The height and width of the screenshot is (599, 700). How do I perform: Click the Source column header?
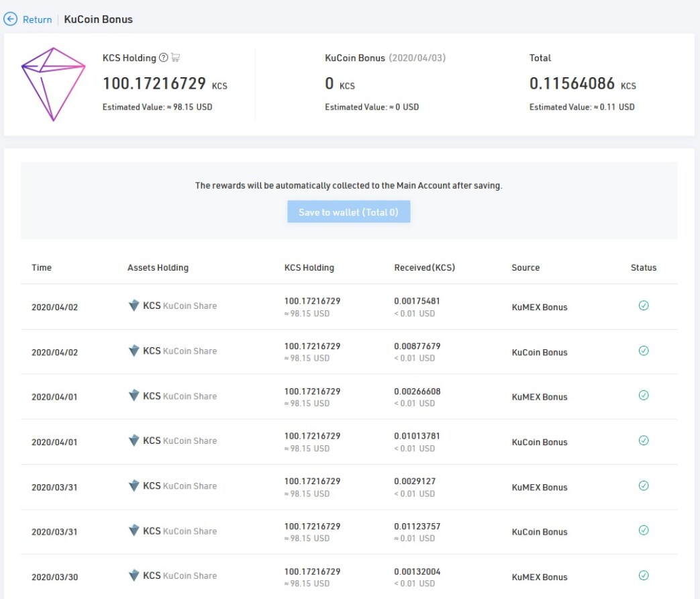(526, 267)
